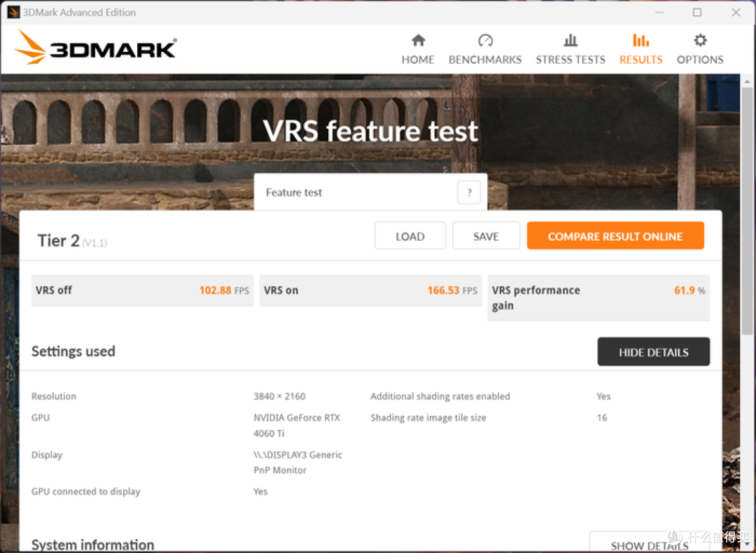
Task: Click the VRS on 166.53 FPS value
Action: 451,290
